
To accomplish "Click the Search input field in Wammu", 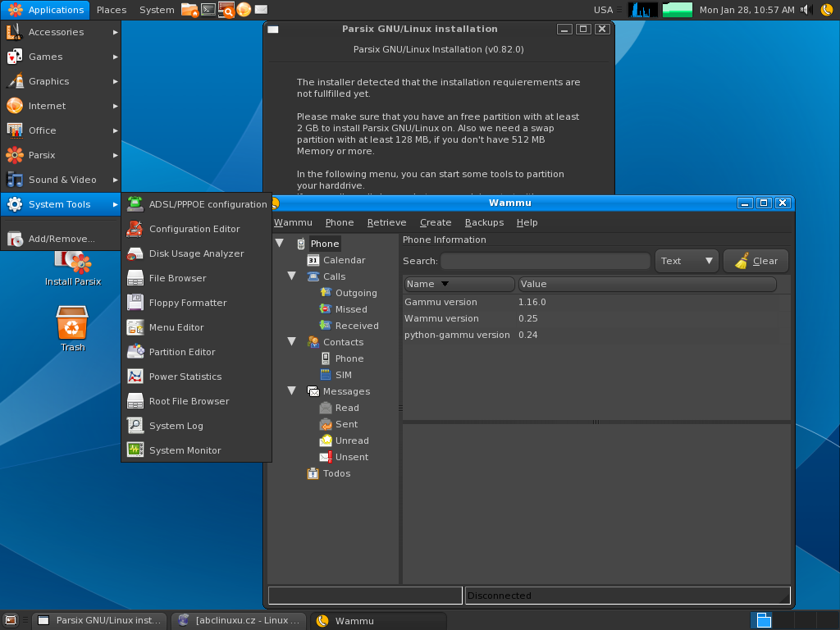I will (x=546, y=261).
